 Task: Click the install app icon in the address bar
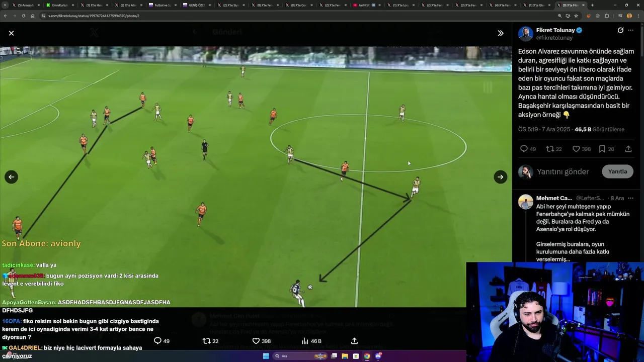(x=568, y=16)
